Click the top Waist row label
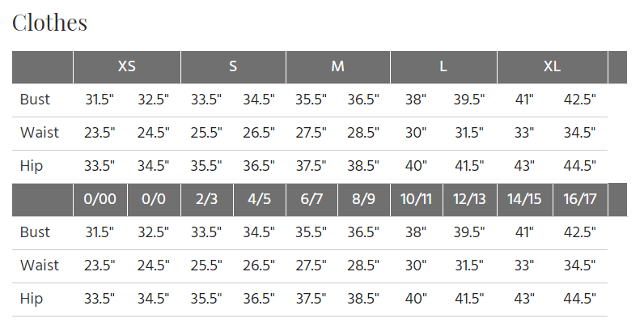This screenshot has height=323, width=644. click(x=40, y=133)
